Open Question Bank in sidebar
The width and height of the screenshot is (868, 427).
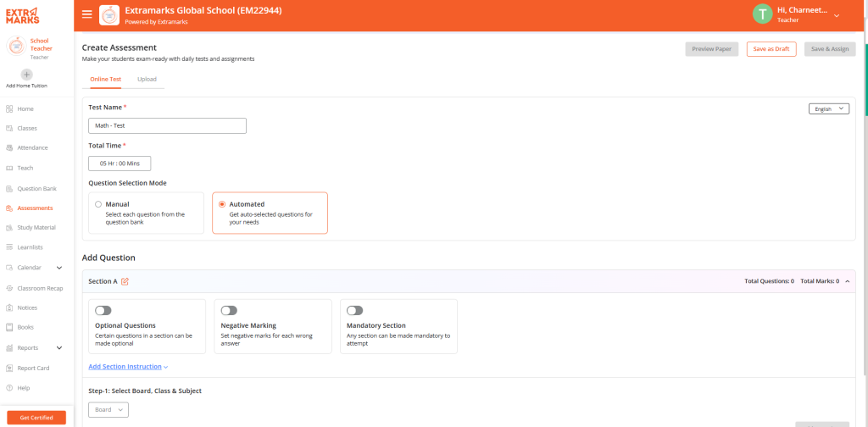tap(36, 189)
